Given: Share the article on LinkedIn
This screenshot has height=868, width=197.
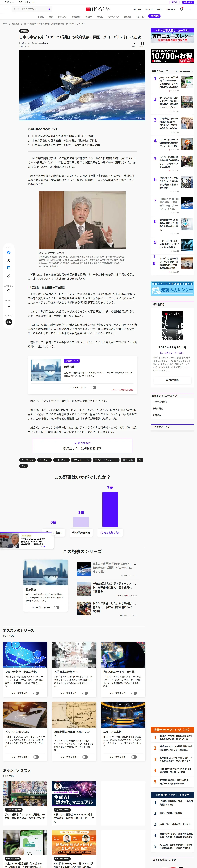Looking at the screenshot, I should (9, 267).
